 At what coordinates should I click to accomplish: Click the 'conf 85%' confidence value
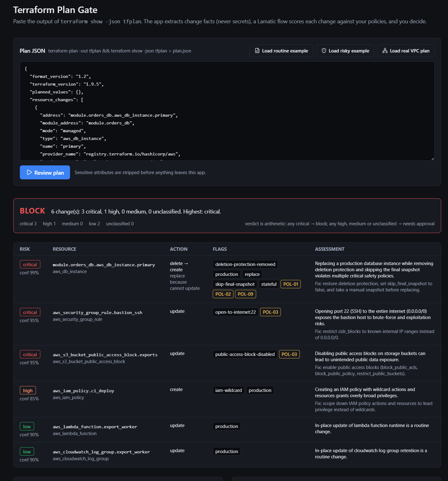coord(29,399)
